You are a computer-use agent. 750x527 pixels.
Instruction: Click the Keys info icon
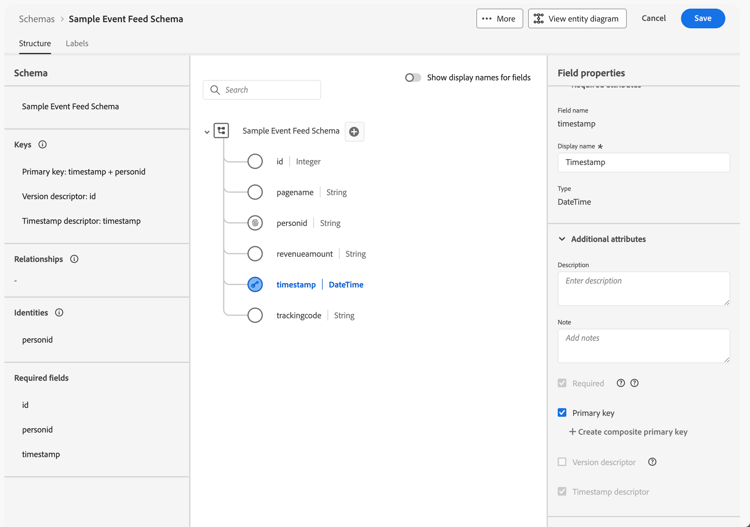pos(42,145)
